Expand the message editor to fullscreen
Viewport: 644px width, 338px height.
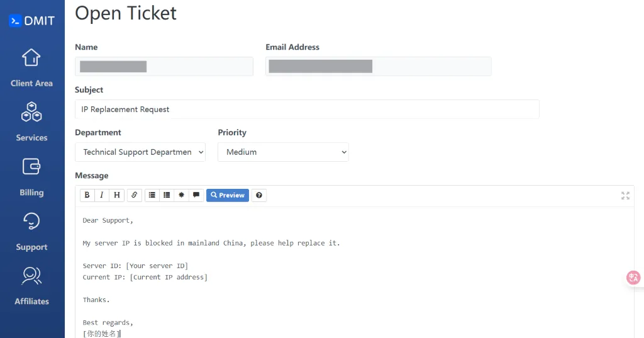(x=625, y=196)
